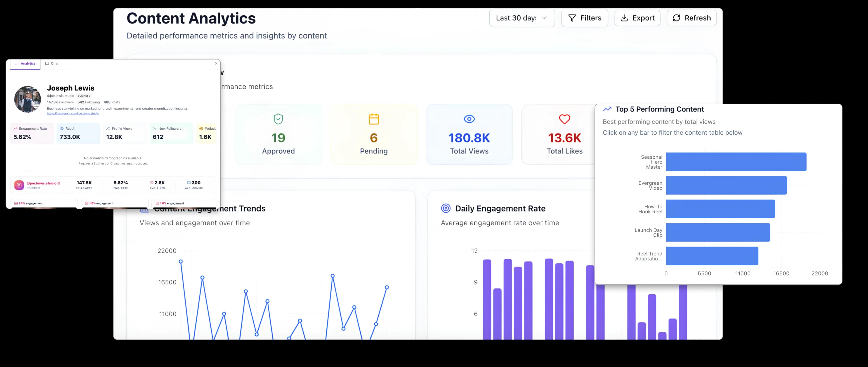The width and height of the screenshot is (868, 367).
Task: Click the Approved shield checkmark icon
Action: point(278,119)
